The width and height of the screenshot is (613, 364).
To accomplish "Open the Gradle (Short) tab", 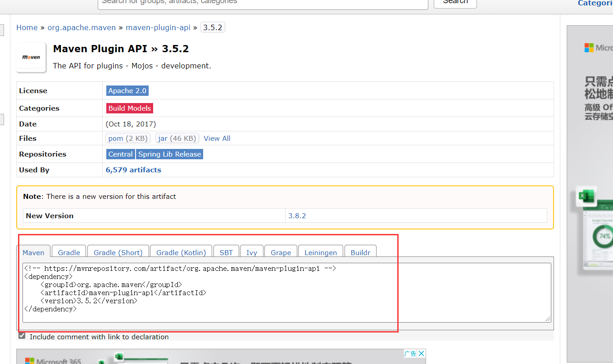I will coord(118,252).
